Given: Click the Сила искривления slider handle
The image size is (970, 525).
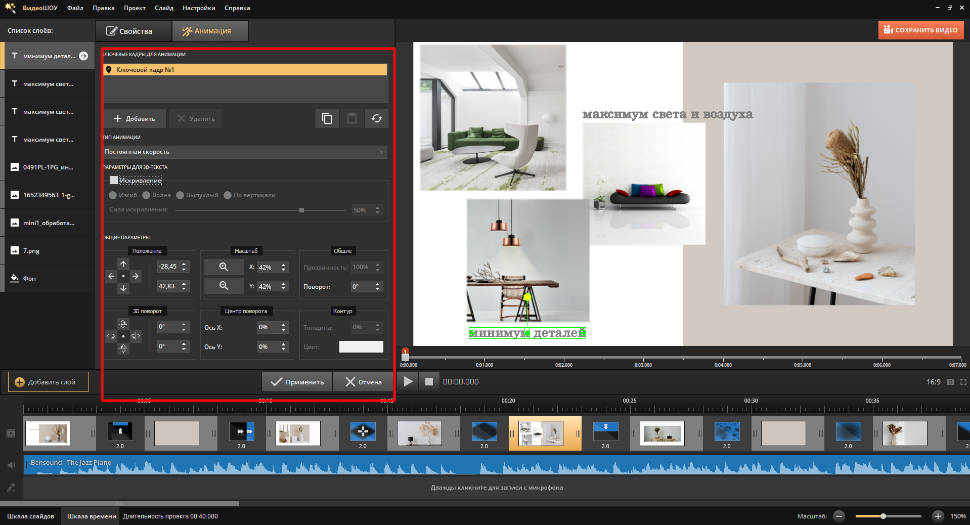Looking at the screenshot, I should tap(301, 210).
